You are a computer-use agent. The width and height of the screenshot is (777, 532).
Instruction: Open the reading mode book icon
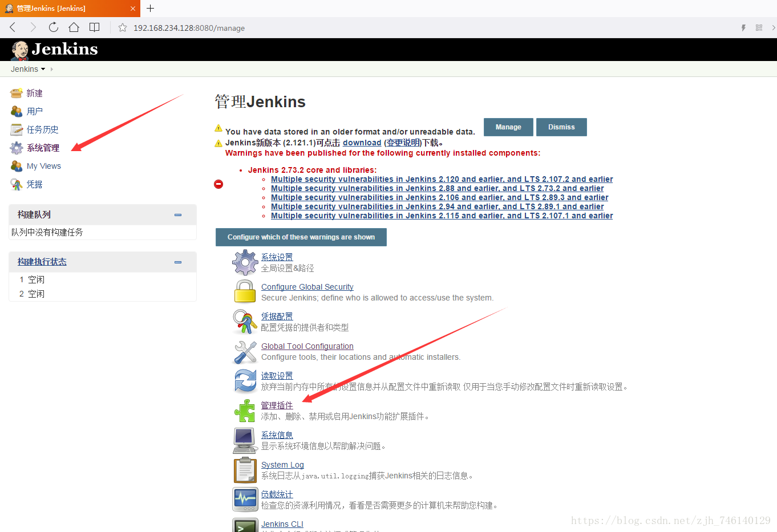95,27
